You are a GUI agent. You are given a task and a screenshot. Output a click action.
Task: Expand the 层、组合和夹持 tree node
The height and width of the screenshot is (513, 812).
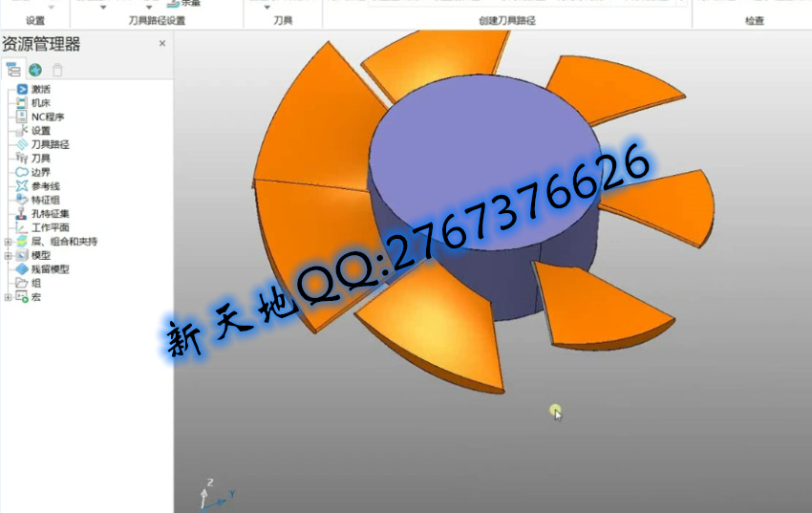(x=8, y=242)
